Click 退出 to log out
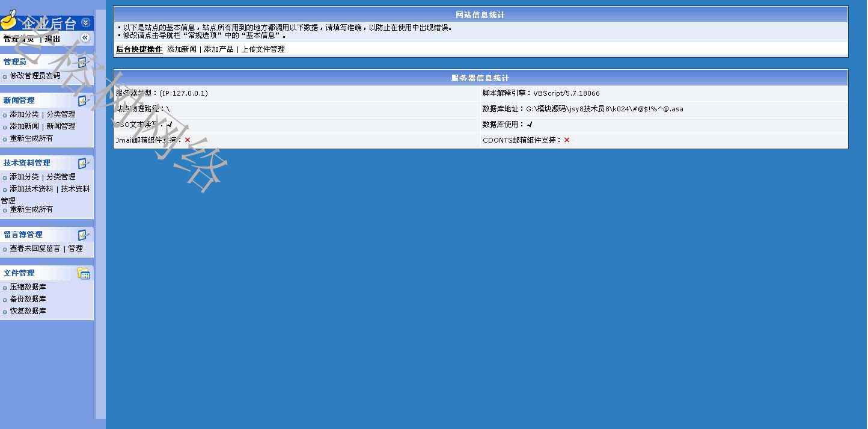 coord(52,39)
